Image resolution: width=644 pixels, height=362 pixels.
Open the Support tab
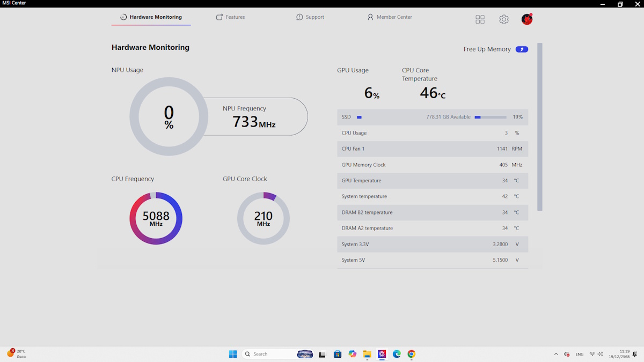pyautogui.click(x=310, y=17)
